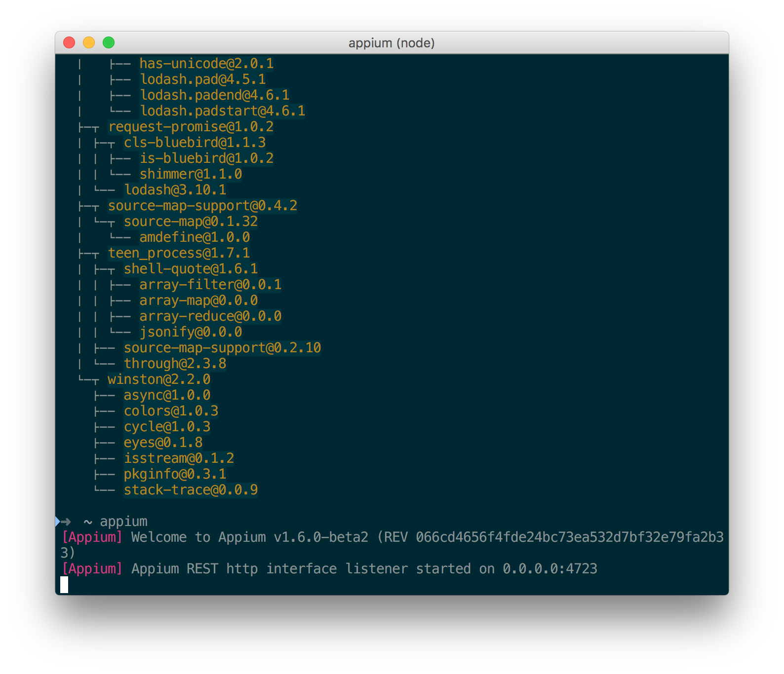
Task: Click on shimmer@1.1.0
Action: pos(191,174)
